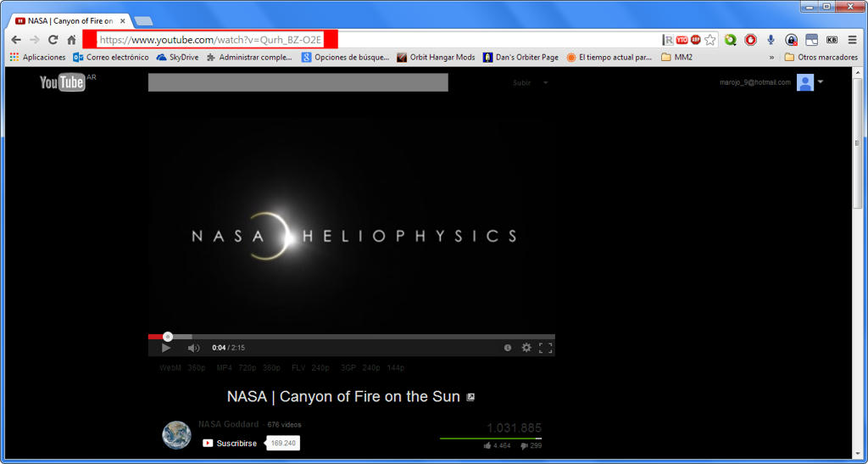Screen dimensions: 868x464
Task: Click the window-panel extension icon
Action: click(x=811, y=40)
